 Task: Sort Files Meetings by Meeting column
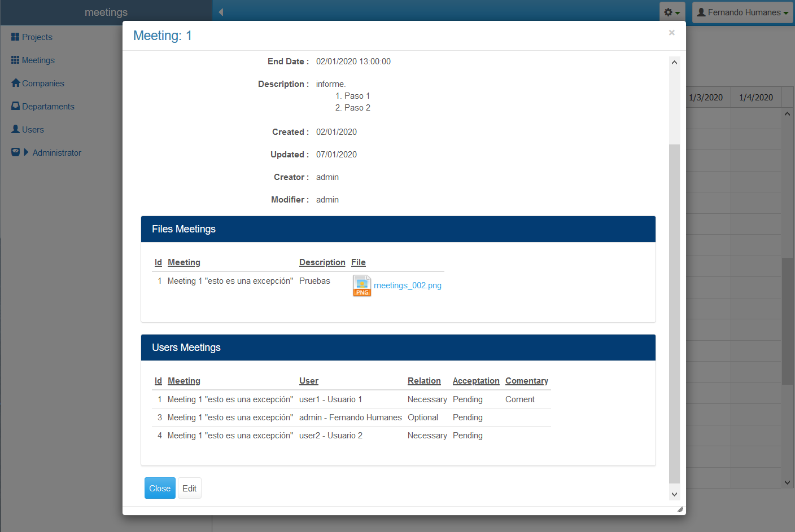tap(184, 262)
